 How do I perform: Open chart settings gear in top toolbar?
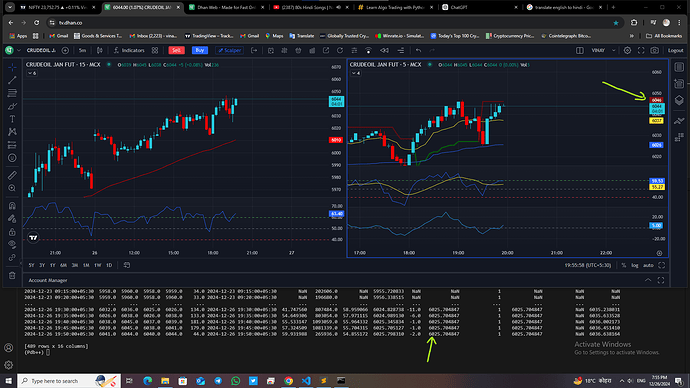tap(628, 51)
